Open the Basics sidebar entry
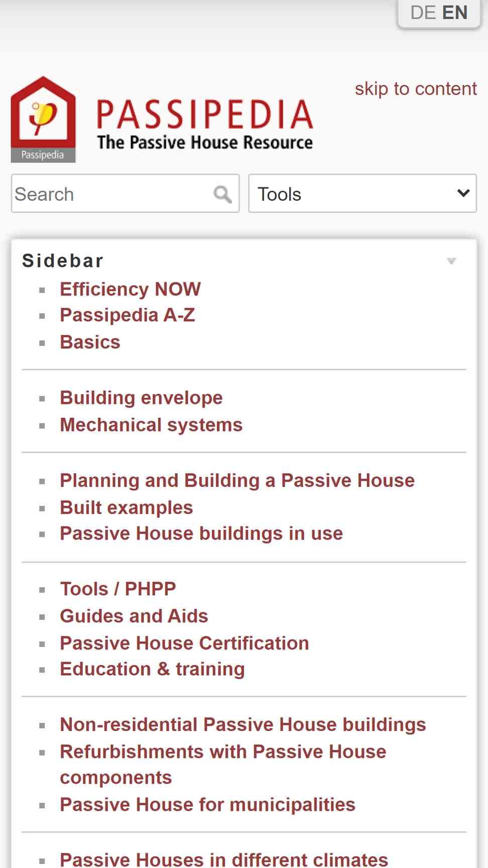Viewport: 488px width, 868px height. tap(90, 342)
